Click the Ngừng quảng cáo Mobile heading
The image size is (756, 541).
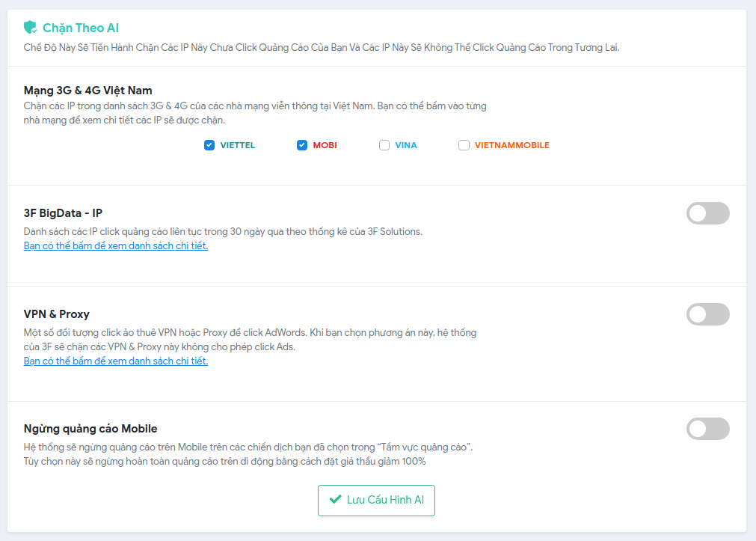click(x=90, y=429)
